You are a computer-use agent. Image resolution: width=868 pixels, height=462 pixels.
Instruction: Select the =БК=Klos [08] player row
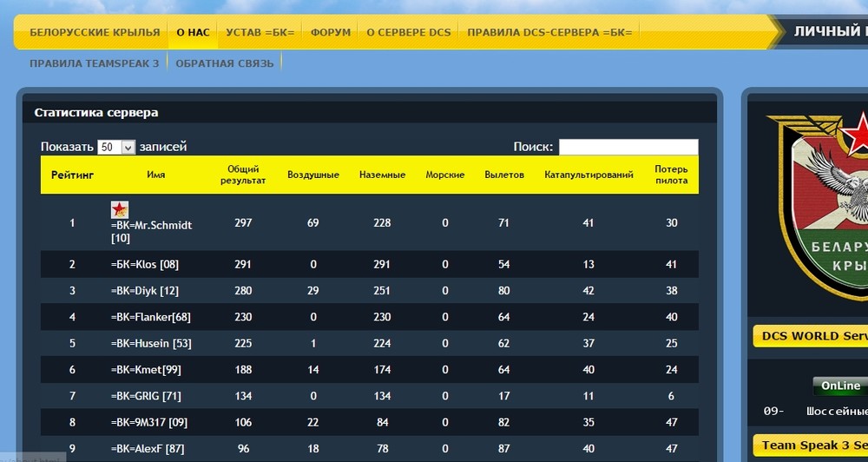(x=369, y=264)
